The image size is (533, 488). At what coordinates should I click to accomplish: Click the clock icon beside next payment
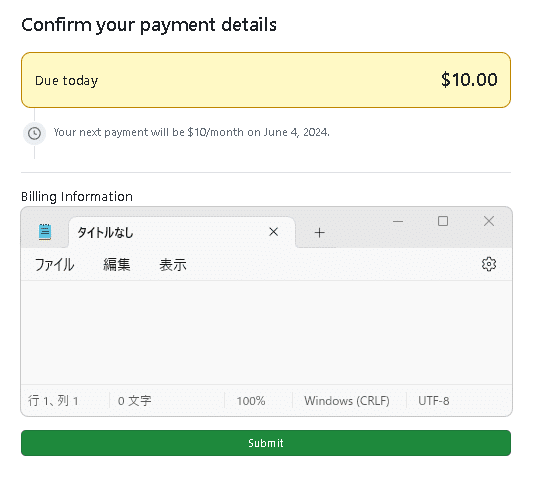pyautogui.click(x=34, y=133)
